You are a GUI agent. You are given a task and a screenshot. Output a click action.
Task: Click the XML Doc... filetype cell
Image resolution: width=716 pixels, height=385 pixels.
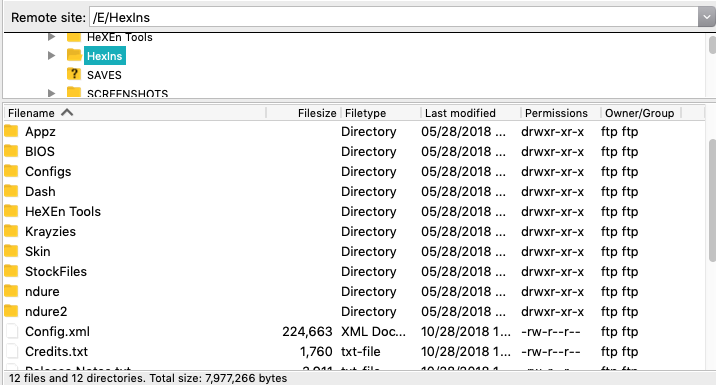point(373,332)
